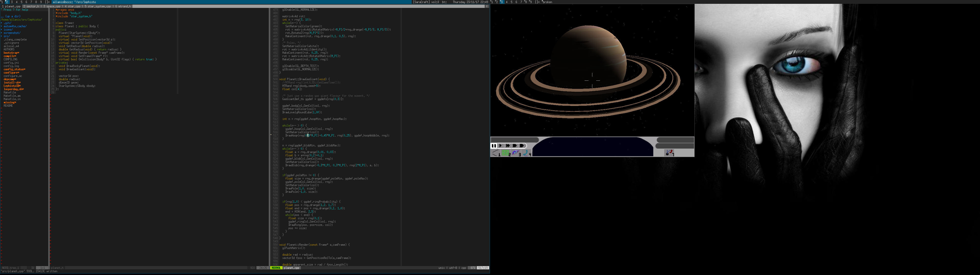Switch to workspace tag 3 on left monitor

click(x=11, y=2)
